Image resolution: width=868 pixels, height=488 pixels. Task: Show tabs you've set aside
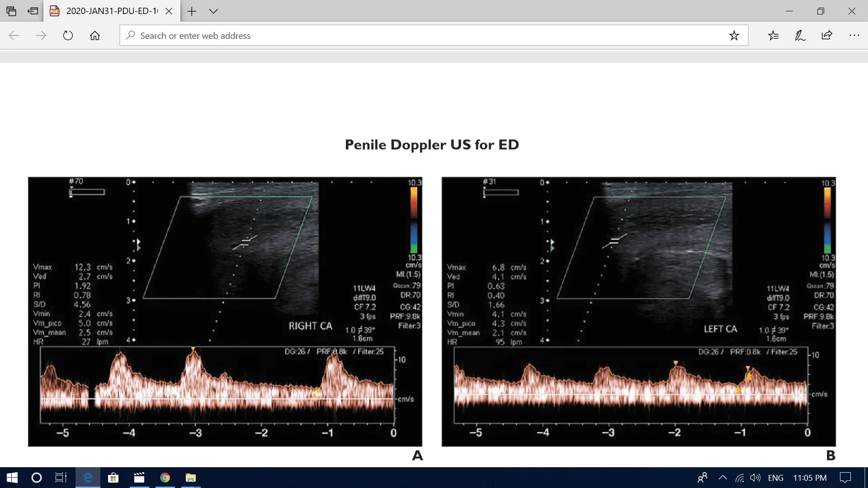(x=11, y=11)
